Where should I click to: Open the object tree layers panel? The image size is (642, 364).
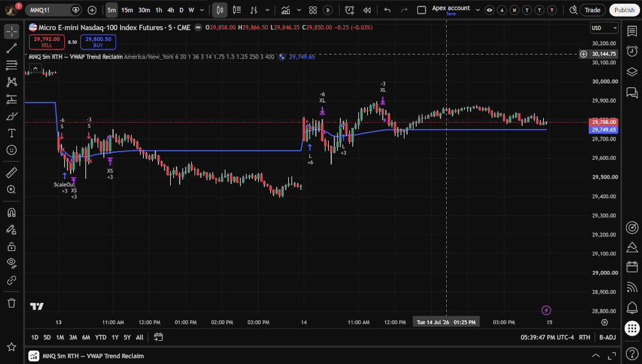tap(632, 72)
